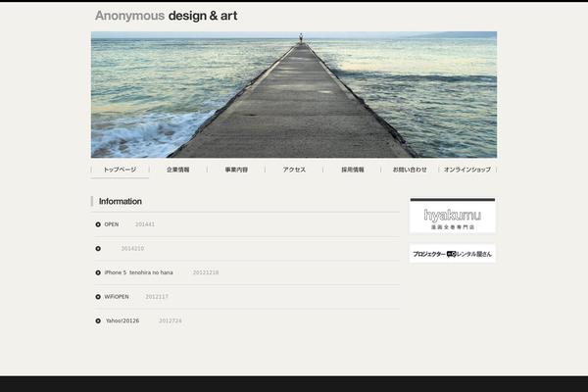Open the 企業情報 menu item
588x392 pixels.
178,170
